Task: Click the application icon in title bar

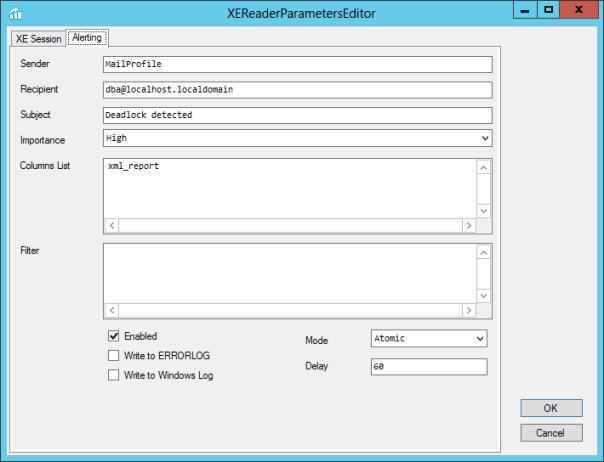Action: click(x=15, y=12)
